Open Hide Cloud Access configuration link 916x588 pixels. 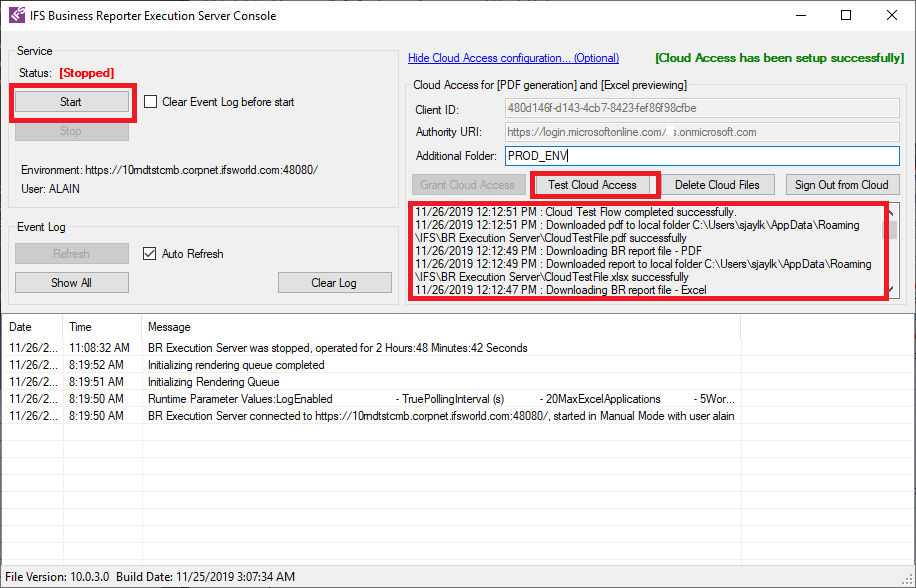click(x=513, y=58)
